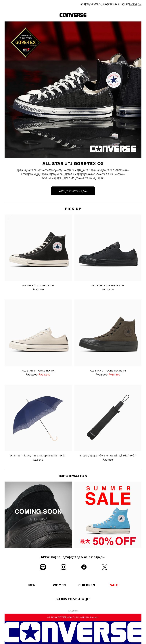Select the beige GORE-TEX OX sale sneaker

(38, 333)
